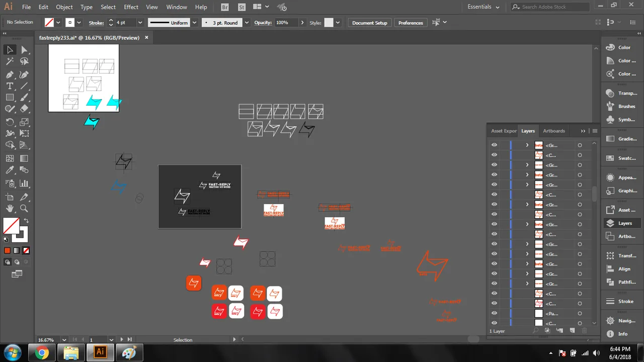Enable Draw Normal mode
This screenshot has height=362, width=644.
[8, 262]
